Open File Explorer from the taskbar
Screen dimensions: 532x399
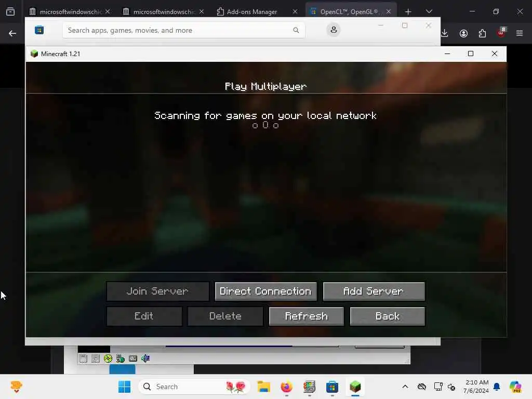pyautogui.click(x=263, y=387)
